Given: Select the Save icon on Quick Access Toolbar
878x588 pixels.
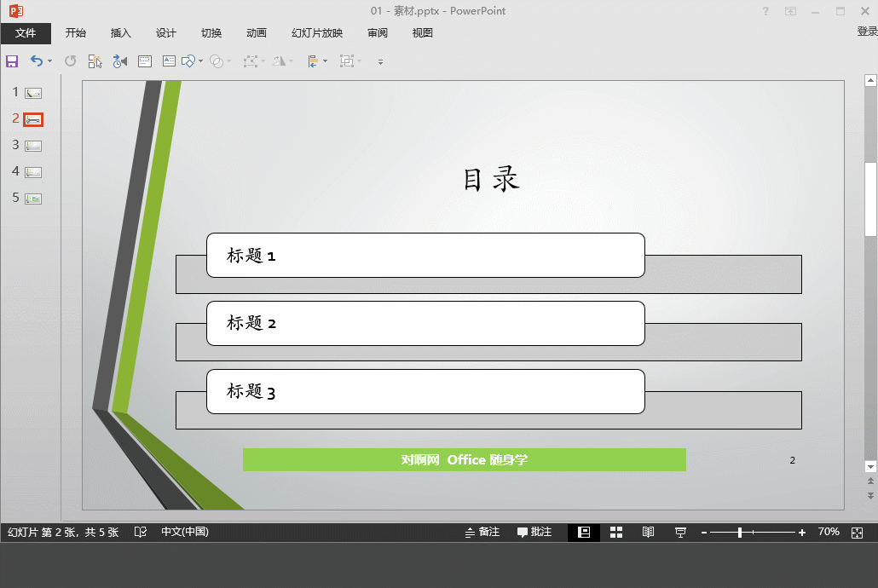Looking at the screenshot, I should pos(12,61).
